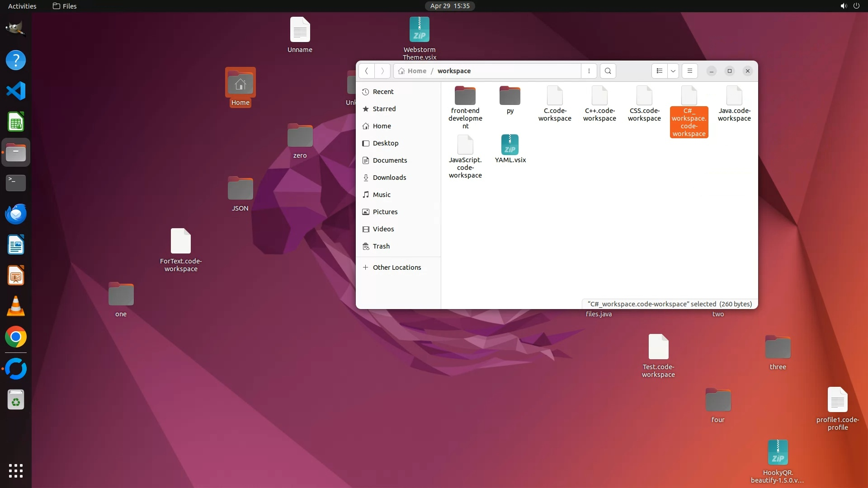Select the YAML.vsix archive file
Image resolution: width=868 pixels, height=488 pixels.
510,145
